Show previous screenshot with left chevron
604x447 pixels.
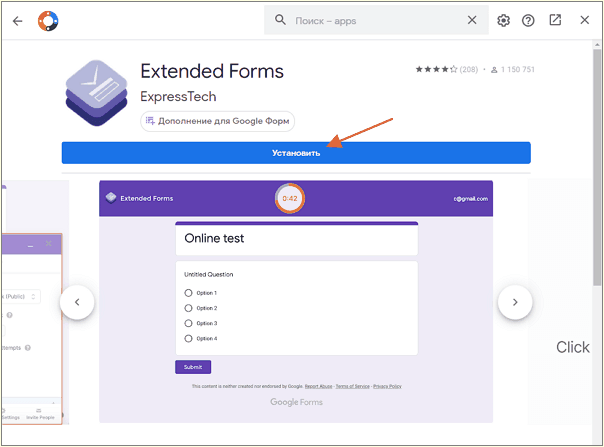[77, 302]
